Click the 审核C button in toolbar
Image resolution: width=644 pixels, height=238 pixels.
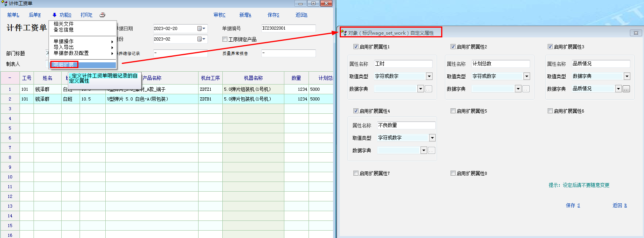[219, 15]
